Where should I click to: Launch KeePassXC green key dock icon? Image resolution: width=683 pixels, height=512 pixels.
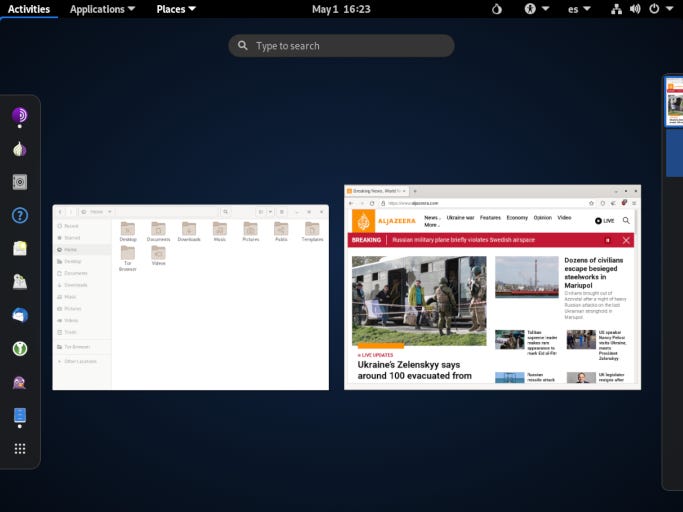click(20, 349)
